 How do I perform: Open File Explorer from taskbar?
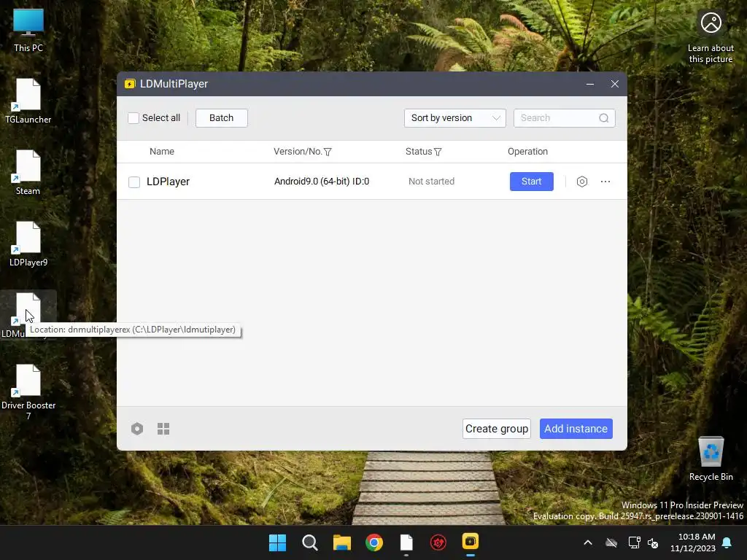tap(341, 542)
